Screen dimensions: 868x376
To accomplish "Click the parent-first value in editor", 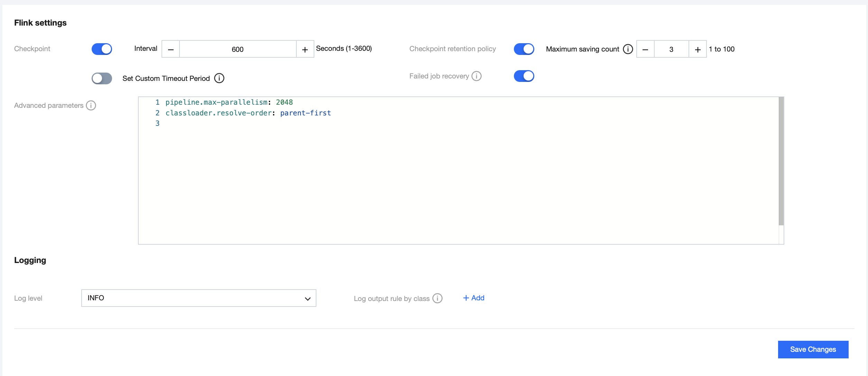I will click(306, 113).
